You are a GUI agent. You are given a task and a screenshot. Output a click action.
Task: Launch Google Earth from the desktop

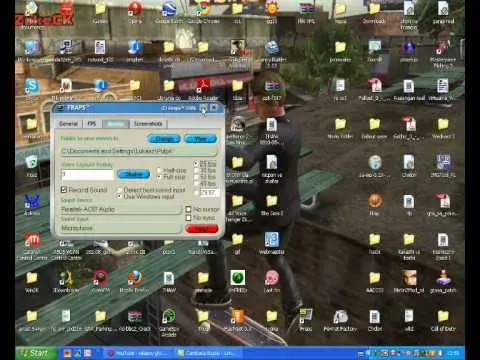click(169, 13)
